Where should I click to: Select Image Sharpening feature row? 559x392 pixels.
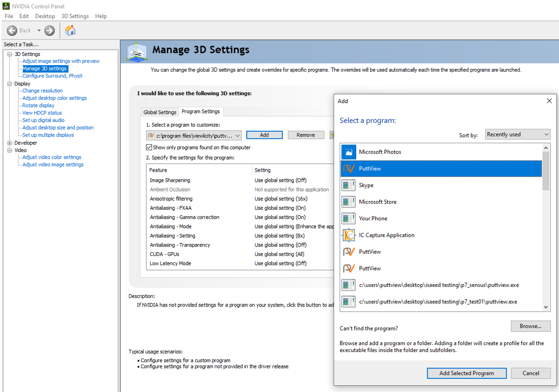pos(240,180)
